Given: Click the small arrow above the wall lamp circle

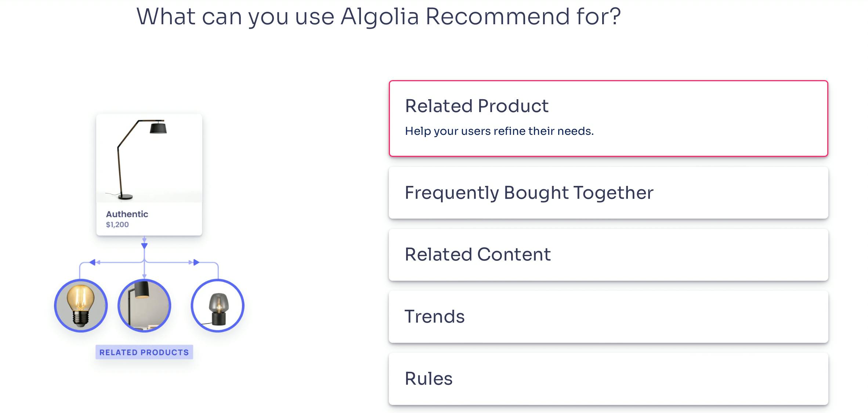Looking at the screenshot, I should click(x=144, y=276).
